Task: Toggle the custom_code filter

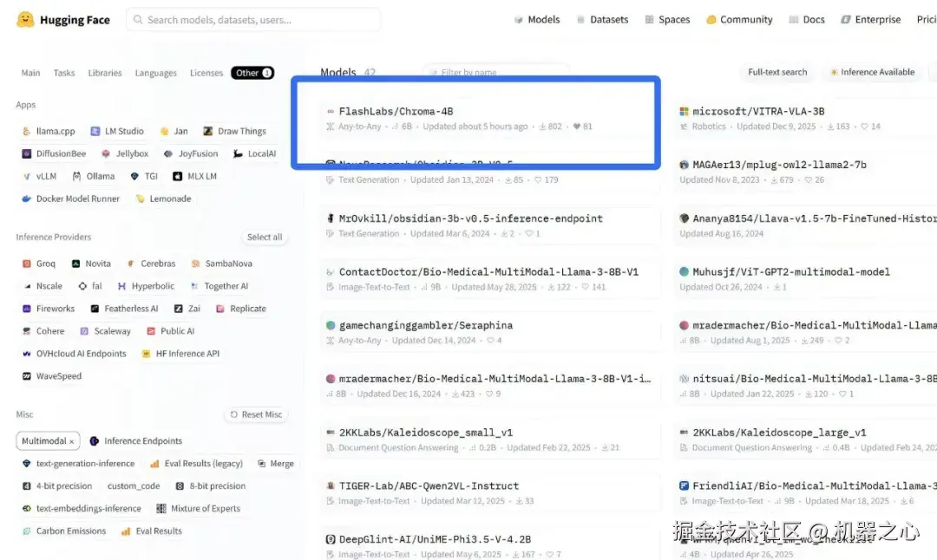Action: 134,486
